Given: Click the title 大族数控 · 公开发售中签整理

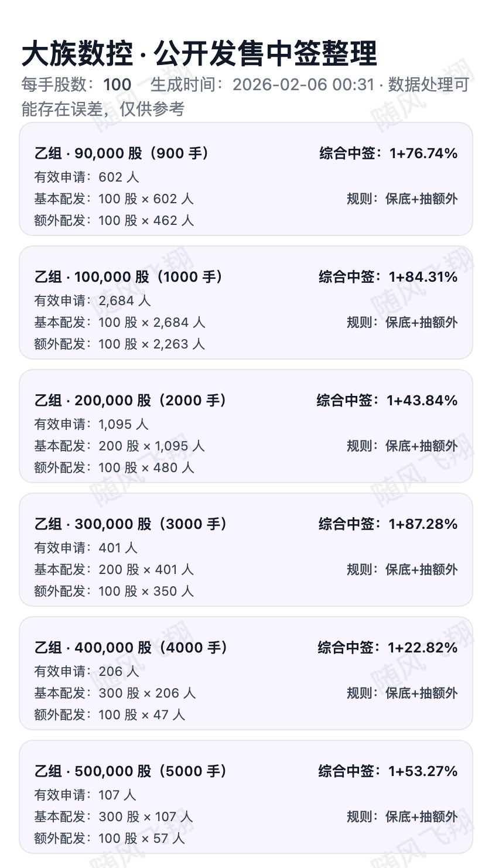Looking at the screenshot, I should [199, 54].
